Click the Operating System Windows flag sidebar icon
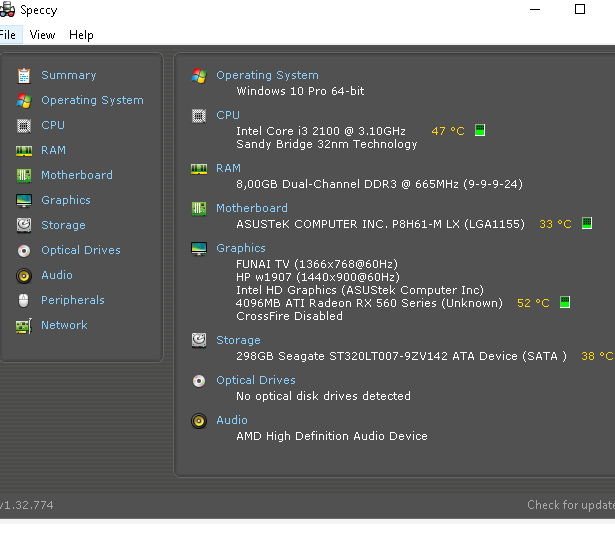 (24, 101)
